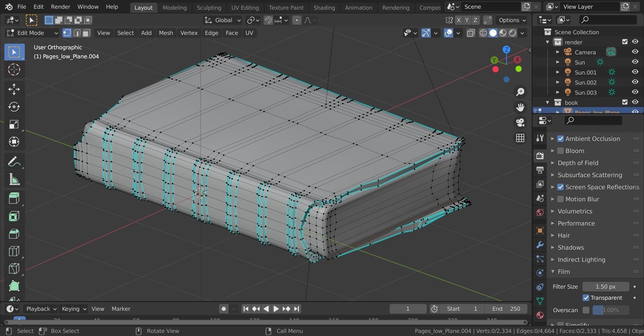Click the zoom viewport gizmo
The width and height of the screenshot is (644, 336).
[520, 92]
